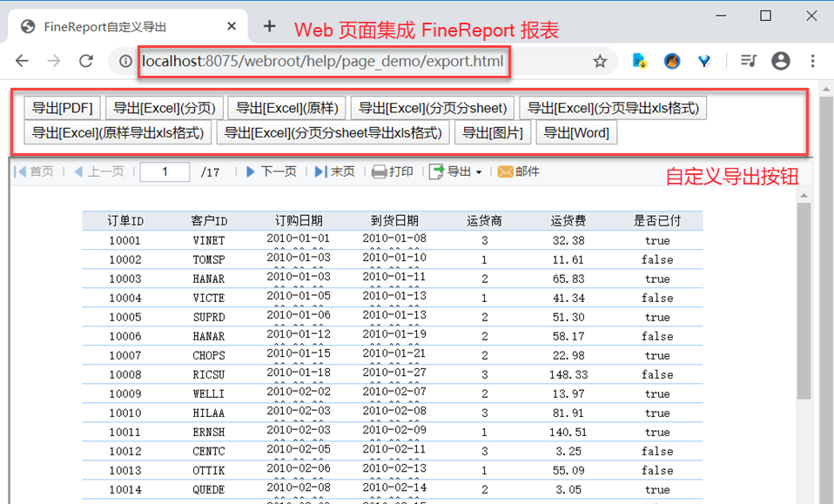Click 导出[Excel](原样) button
The image size is (834, 504).
point(287,108)
